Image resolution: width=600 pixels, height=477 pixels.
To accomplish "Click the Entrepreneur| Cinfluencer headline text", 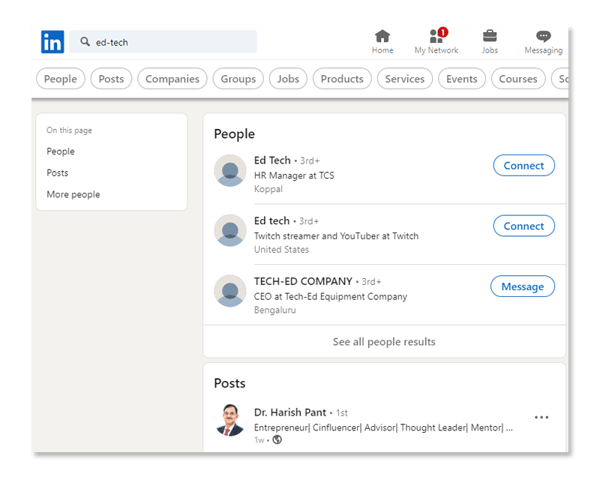I will click(383, 427).
